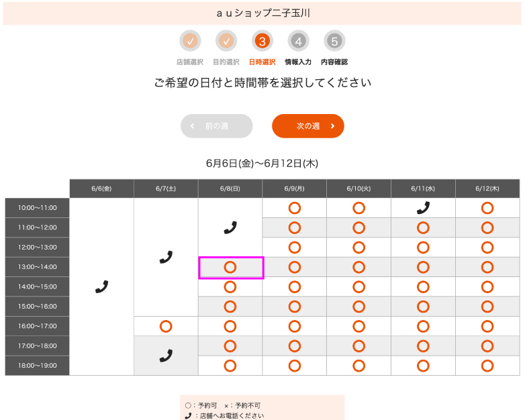Click the phone icon in 6/7 Saturday evening
This screenshot has width=529, height=420.
(x=166, y=356)
